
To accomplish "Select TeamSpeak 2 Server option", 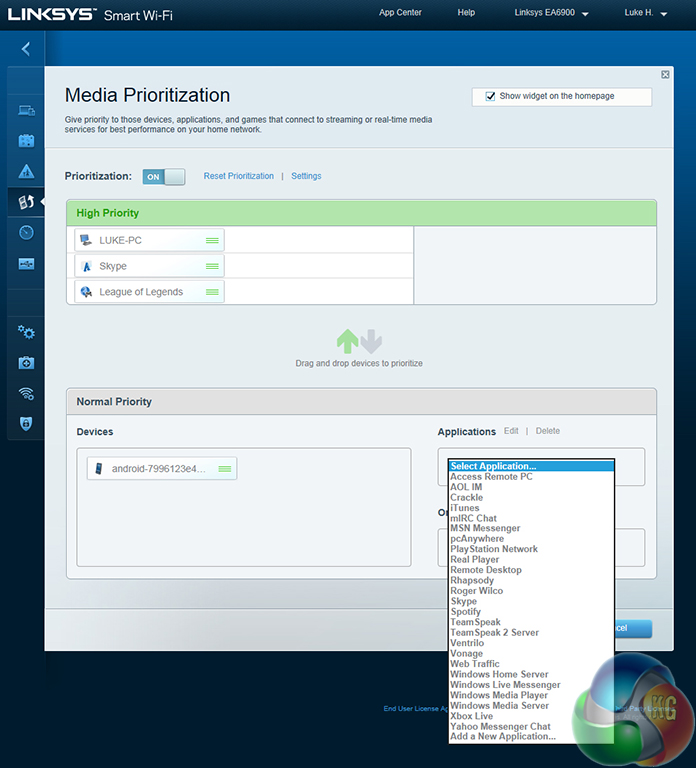I will (531, 632).
